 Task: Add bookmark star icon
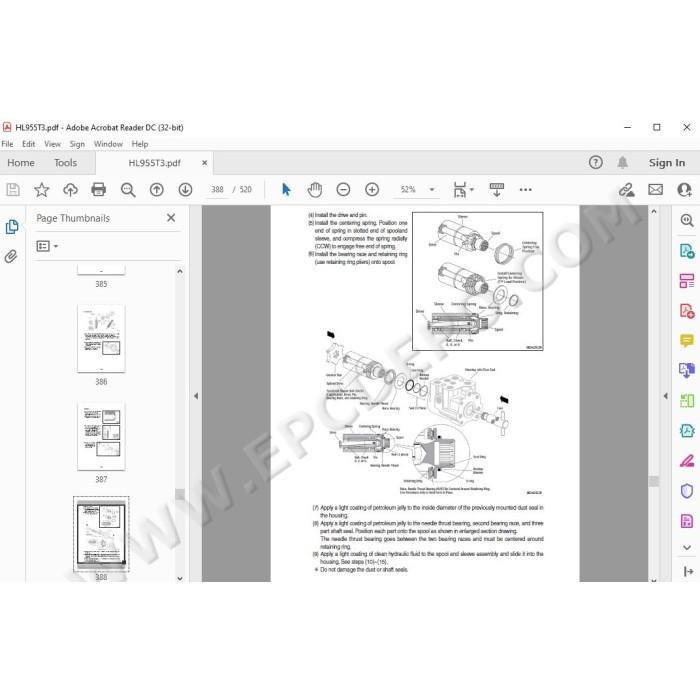tap(42, 190)
